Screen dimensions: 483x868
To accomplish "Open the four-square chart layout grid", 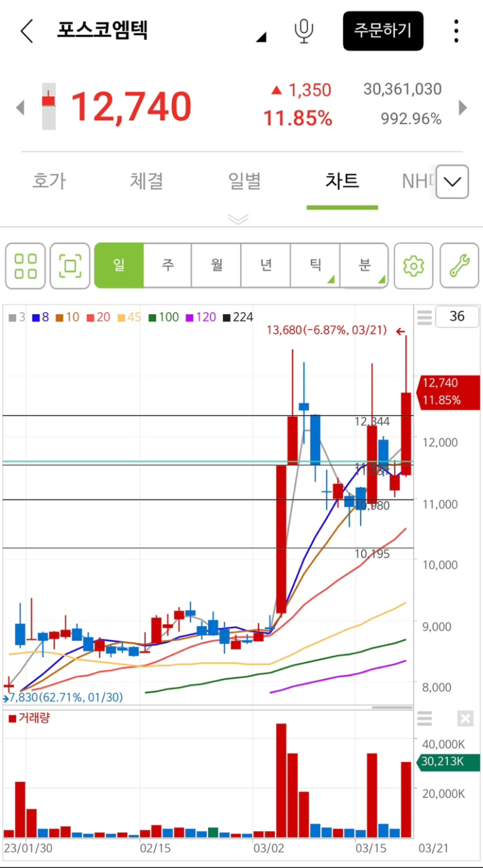I will pos(26,266).
